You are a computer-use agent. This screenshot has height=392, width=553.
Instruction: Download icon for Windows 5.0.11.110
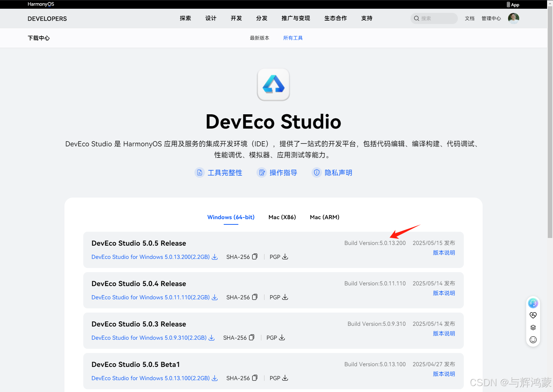(x=215, y=297)
